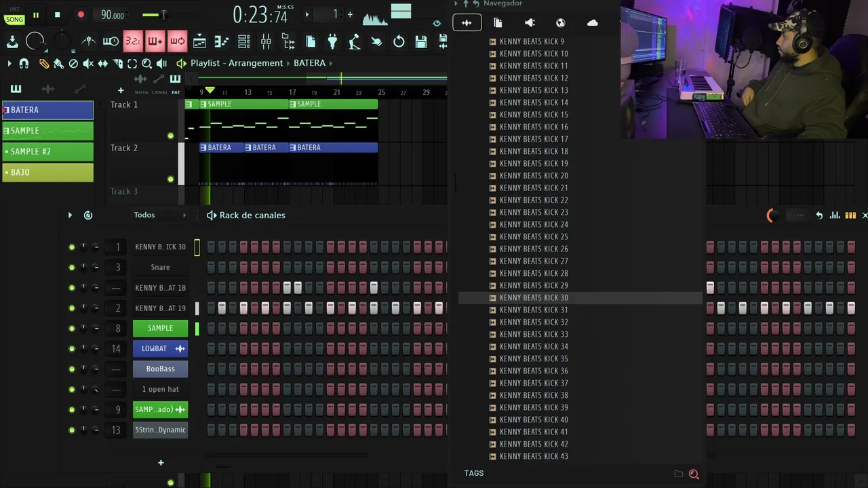Open the plugin picker plug icon
The width and height of the screenshot is (868, 488).
(x=332, y=41)
